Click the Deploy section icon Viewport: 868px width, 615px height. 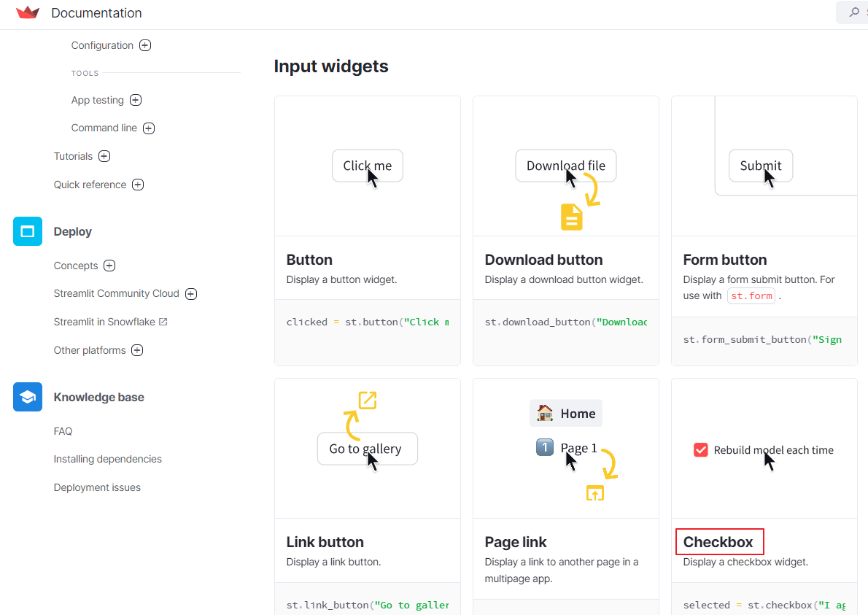click(28, 231)
